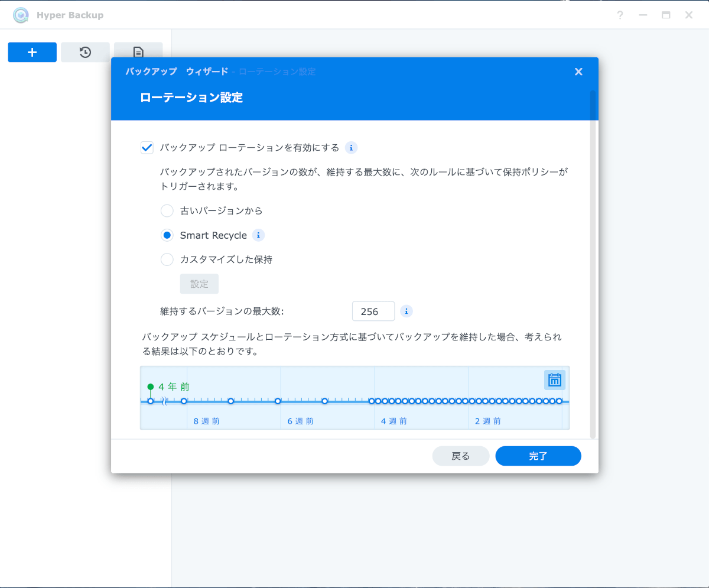Select 古いバージョンから radio option
Screen dimensions: 709x588
[167, 210]
